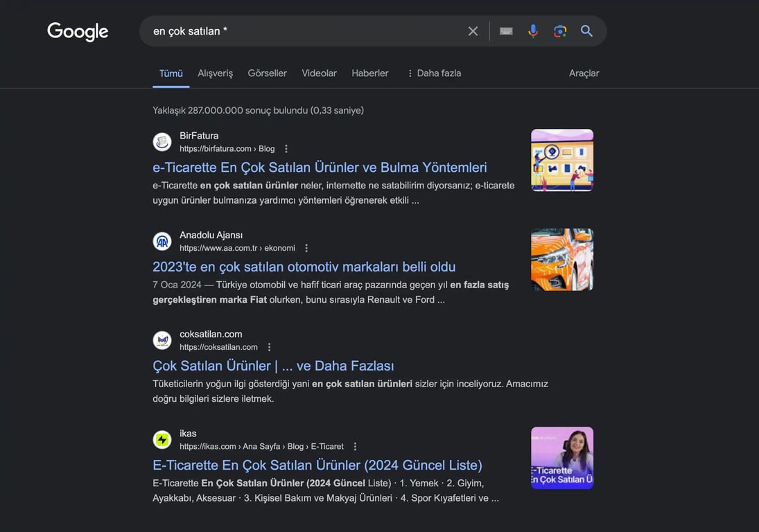Viewport: 759px width, 532px height.
Task: Open the three-dot menu for the BirFatura result
Action: coord(285,148)
